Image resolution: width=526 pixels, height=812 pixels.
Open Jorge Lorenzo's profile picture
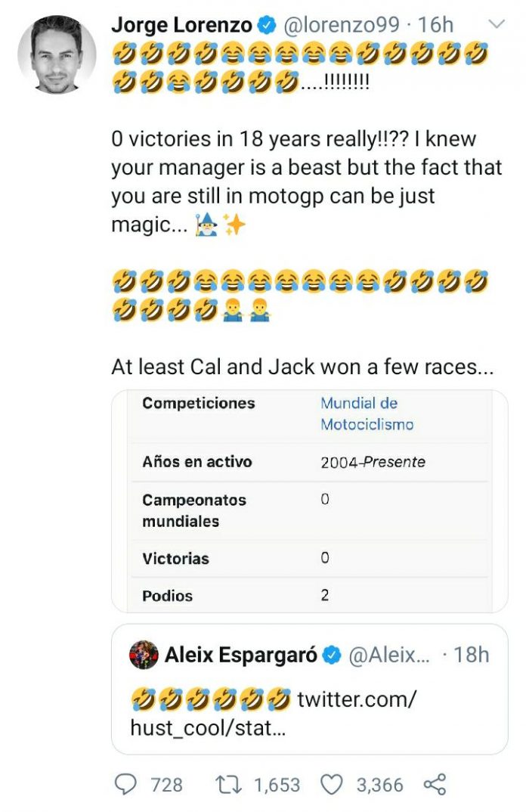57,54
